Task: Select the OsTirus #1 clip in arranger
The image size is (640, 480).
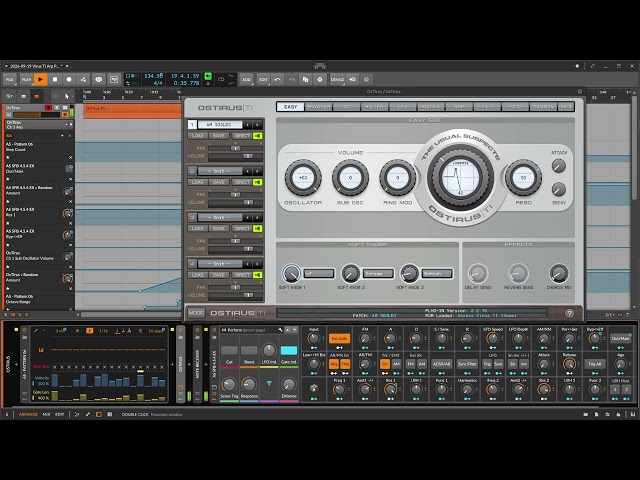Action: pos(132,109)
